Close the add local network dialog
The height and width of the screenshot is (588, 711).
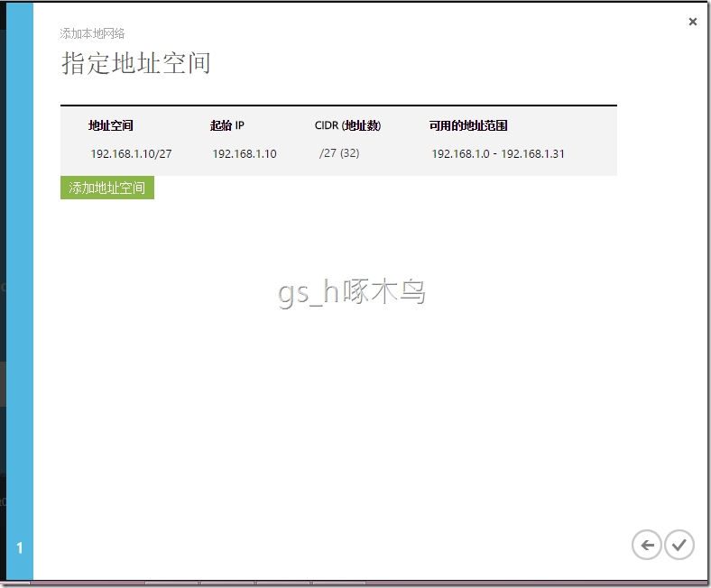(x=692, y=22)
